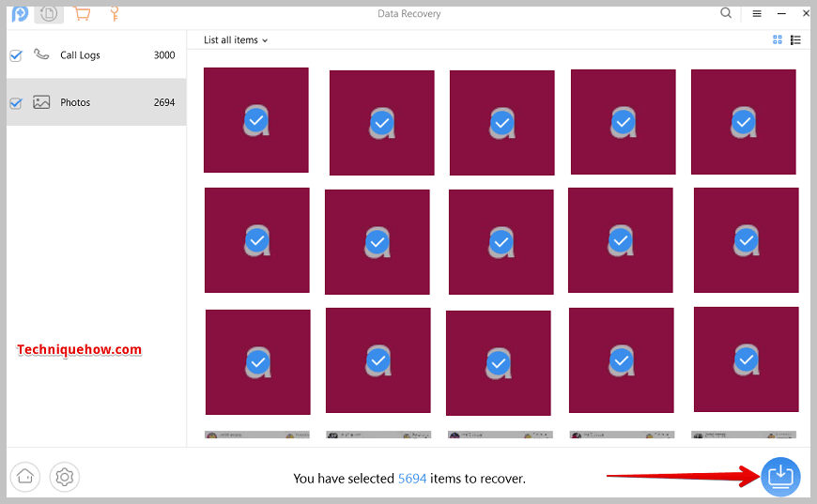Click the third photo in the middle row
This screenshot has height=504, width=817.
tap(501, 242)
